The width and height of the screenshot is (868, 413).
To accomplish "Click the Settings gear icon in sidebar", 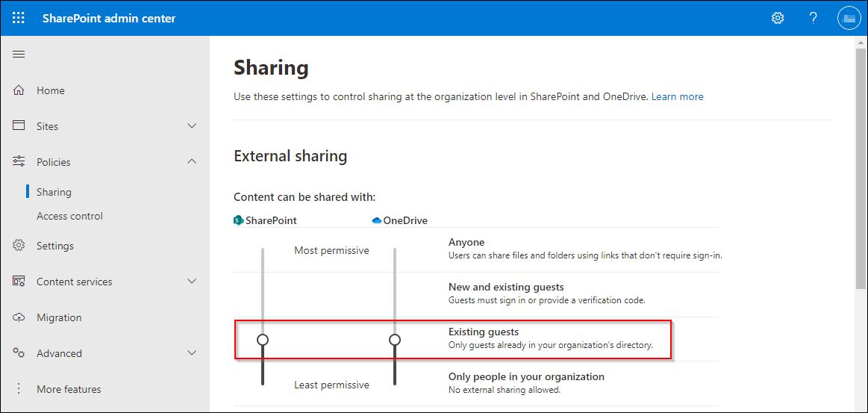I will point(19,245).
